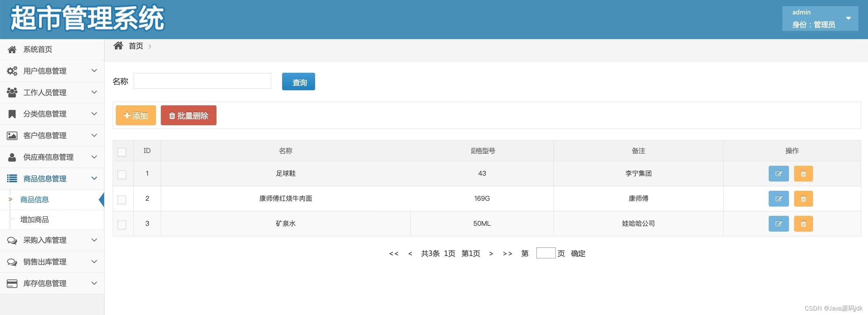Tick the select-all checkbox in table header

tap(122, 152)
